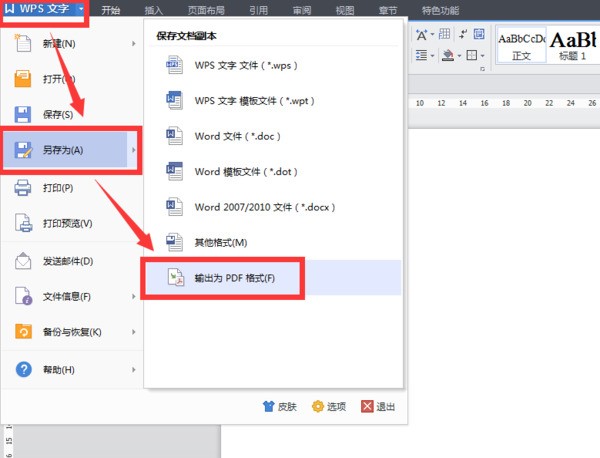Viewport: 600px width, 458px height.
Task: Pick Word 模板文件 (*.dot) format
Action: tap(232, 171)
